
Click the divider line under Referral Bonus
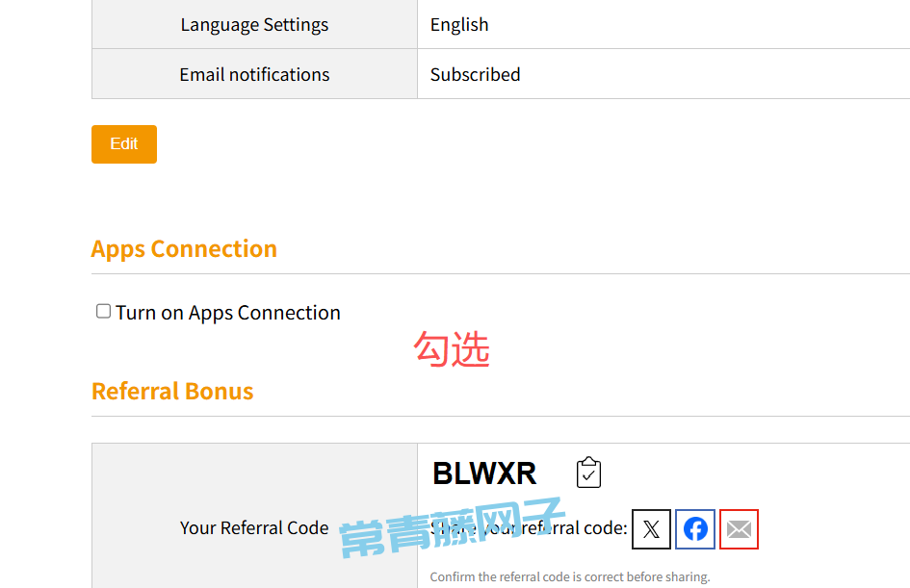click(x=501, y=417)
